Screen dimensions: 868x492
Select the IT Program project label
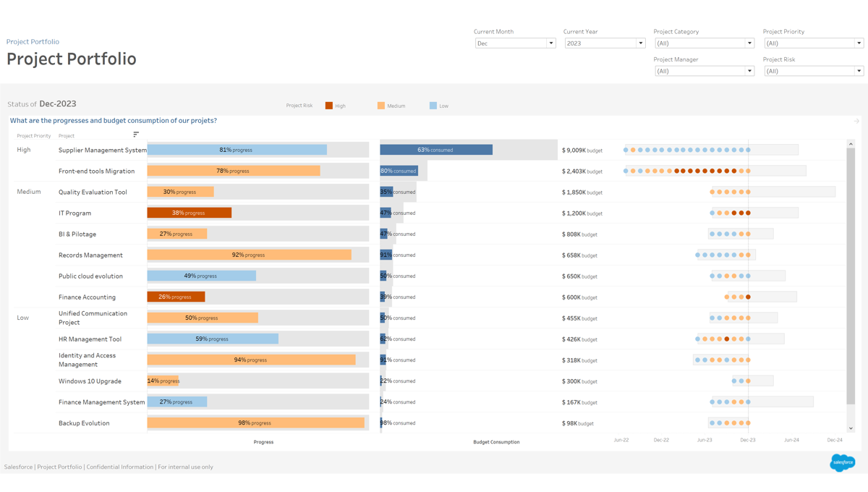click(75, 213)
